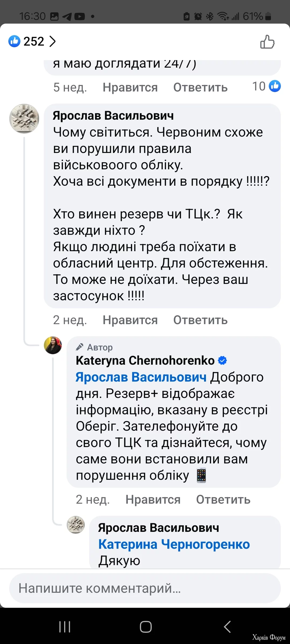The width and height of the screenshot is (290, 644).
Task: Open the Катерина Черногоренко tagged link
Action: [x=174, y=544]
